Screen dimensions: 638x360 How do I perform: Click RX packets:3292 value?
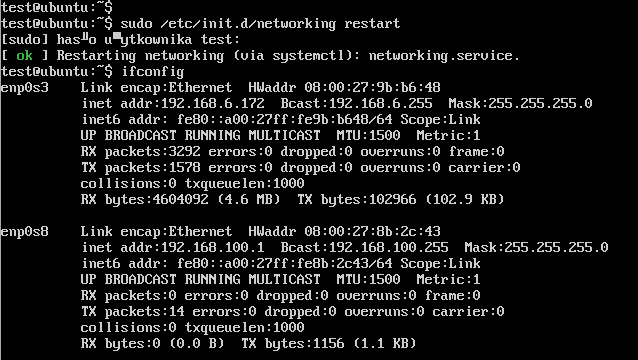[140, 152]
